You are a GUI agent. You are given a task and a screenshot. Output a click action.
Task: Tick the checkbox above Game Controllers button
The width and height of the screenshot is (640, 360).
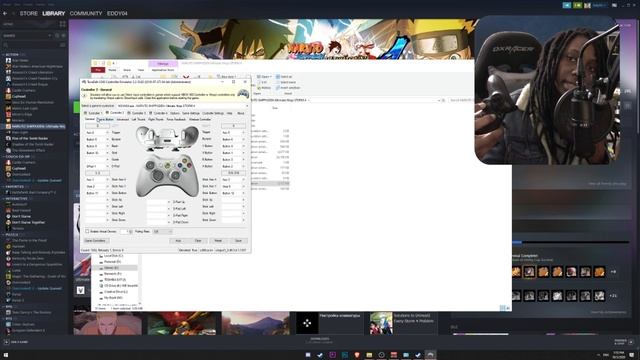87,231
